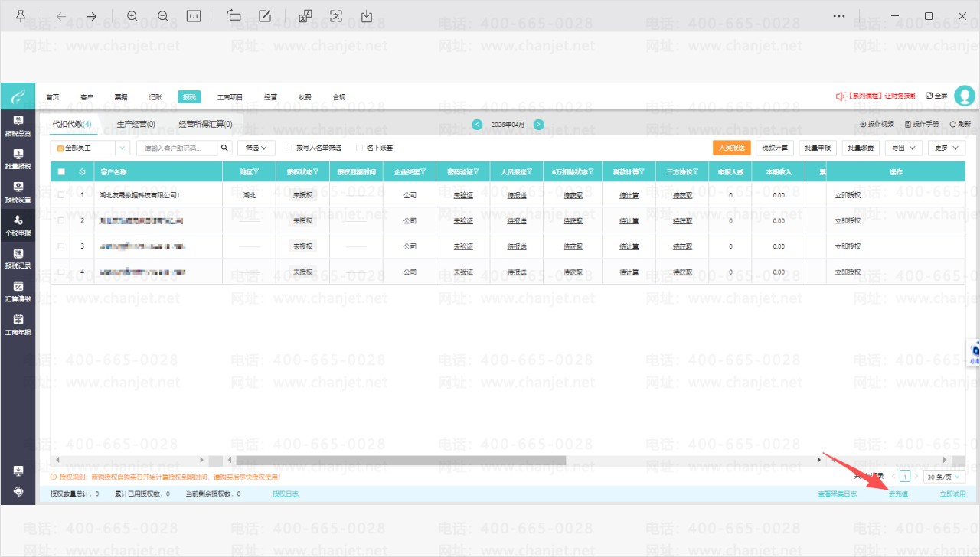
Task: Switch to 经营所得汇算(0) tab
Action: coord(205,124)
